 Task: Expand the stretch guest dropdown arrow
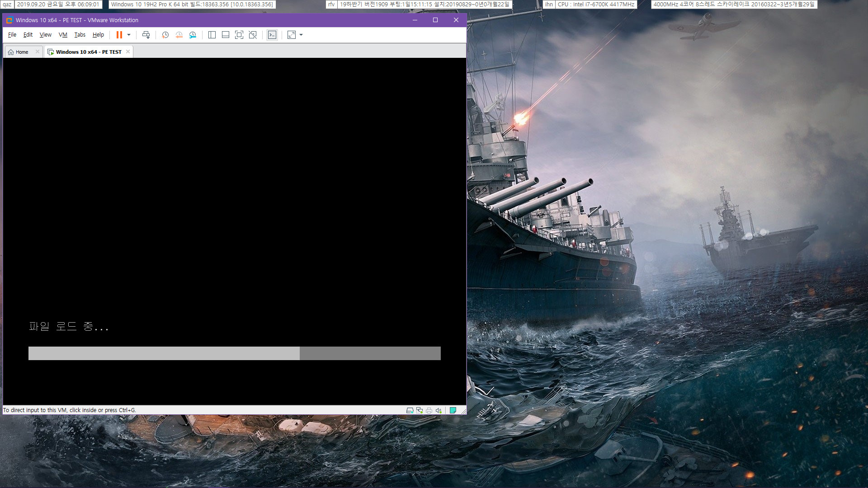click(301, 35)
